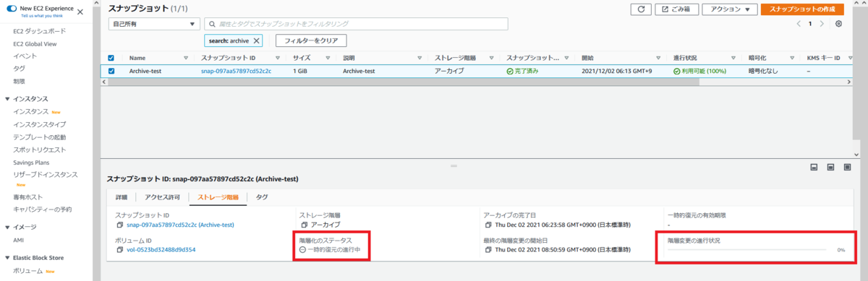
Task: Copy the snapshot ID in details panel
Action: click(x=119, y=225)
